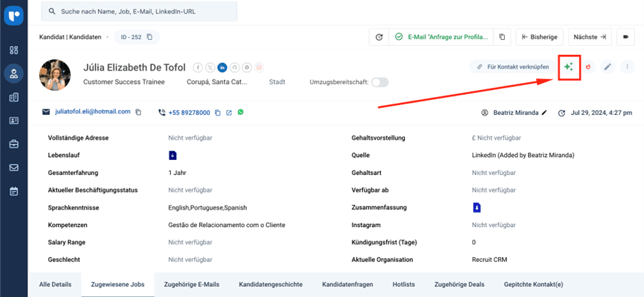Click the Kündigungsfrist (Tage) value 0
644x297 pixels.
pos(474,242)
